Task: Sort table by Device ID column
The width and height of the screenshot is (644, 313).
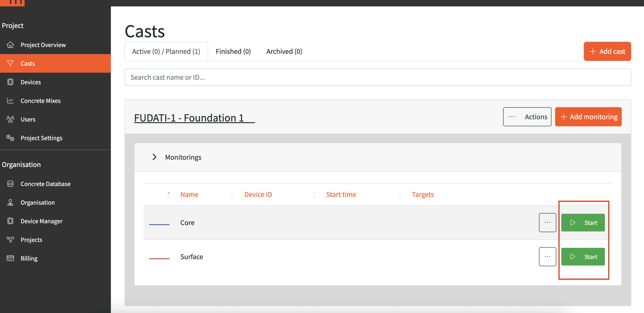Action: point(258,195)
